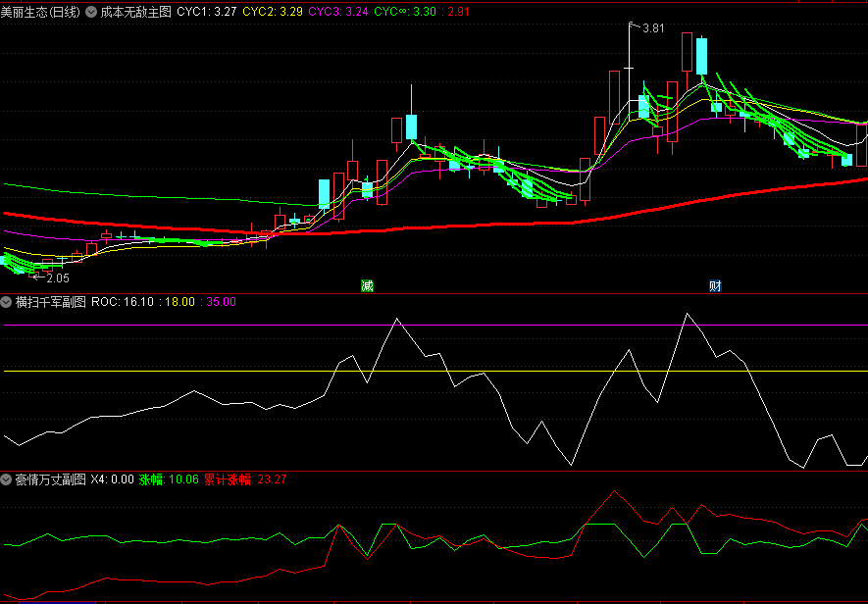The image size is (868, 604).
Task: Select the 美丽生态(日线) stock title
Action: click(x=40, y=12)
